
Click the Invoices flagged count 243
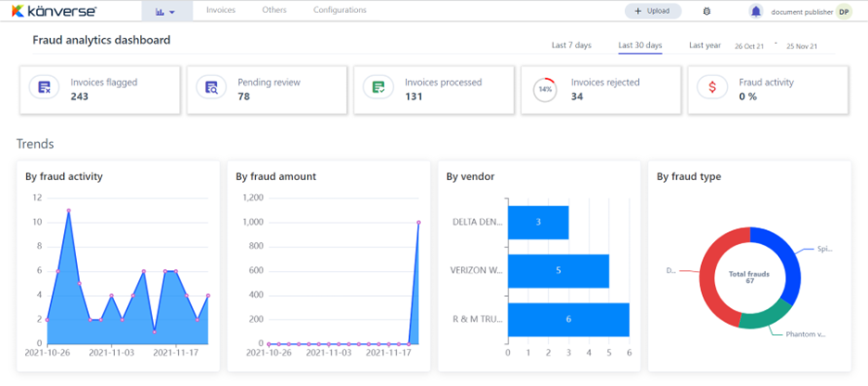pyautogui.click(x=80, y=96)
